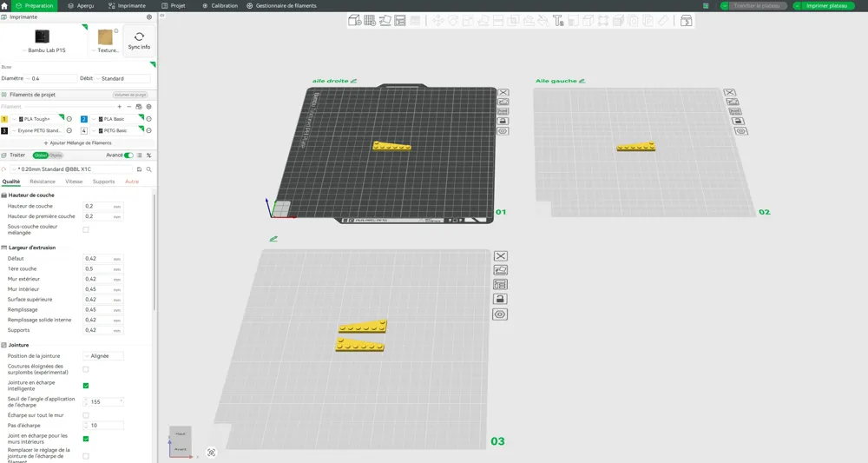Click Ajouter Mélange de Filaments
Viewport: 868px width, 463px height.
(77, 142)
